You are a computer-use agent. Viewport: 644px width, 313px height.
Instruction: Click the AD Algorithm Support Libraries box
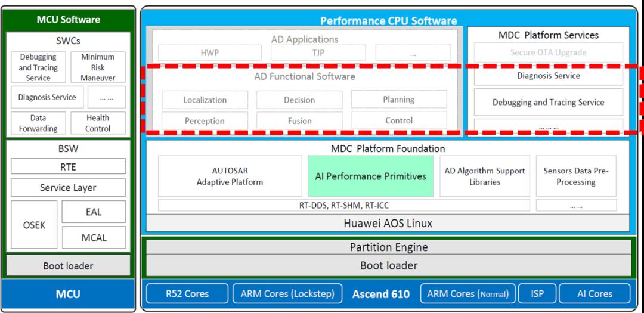[485, 176]
